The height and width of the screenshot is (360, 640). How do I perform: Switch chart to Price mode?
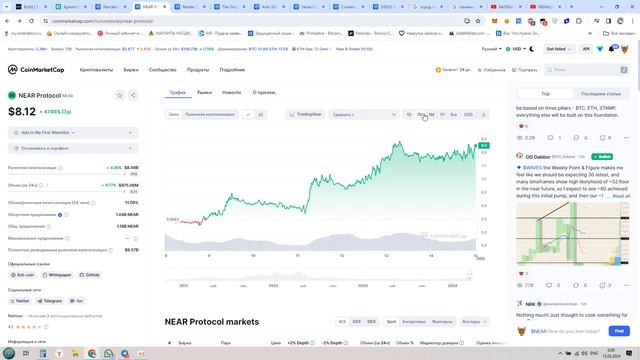pyautogui.click(x=173, y=115)
